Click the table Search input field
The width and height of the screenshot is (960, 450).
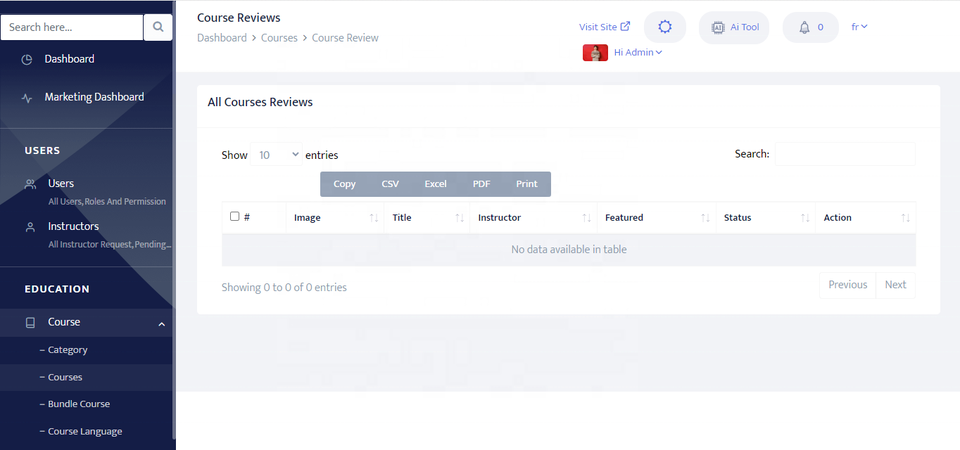845,154
